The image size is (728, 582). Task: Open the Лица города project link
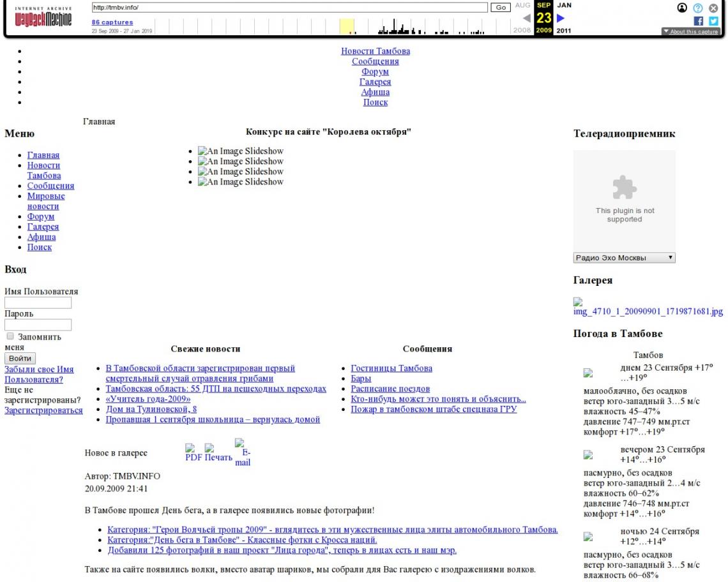point(282,550)
